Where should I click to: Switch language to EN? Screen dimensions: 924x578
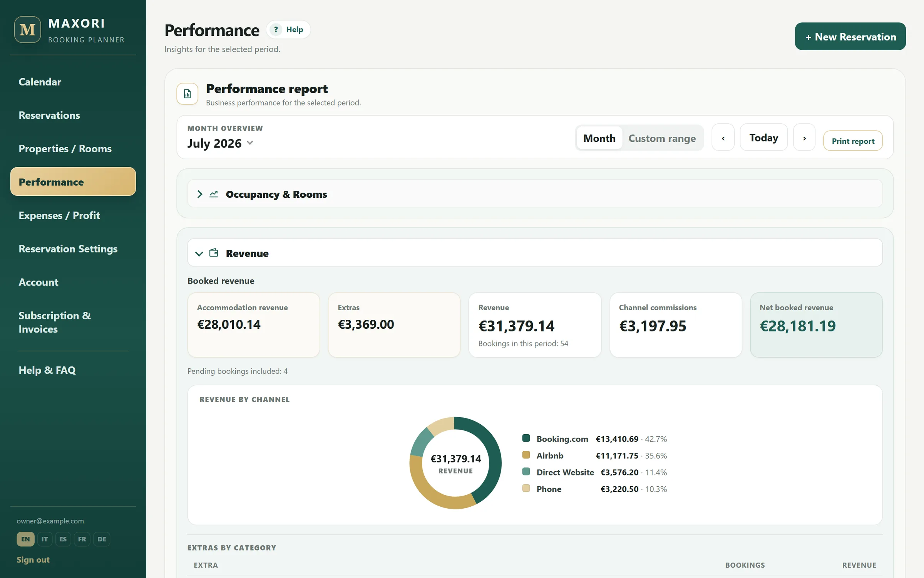[25, 539]
